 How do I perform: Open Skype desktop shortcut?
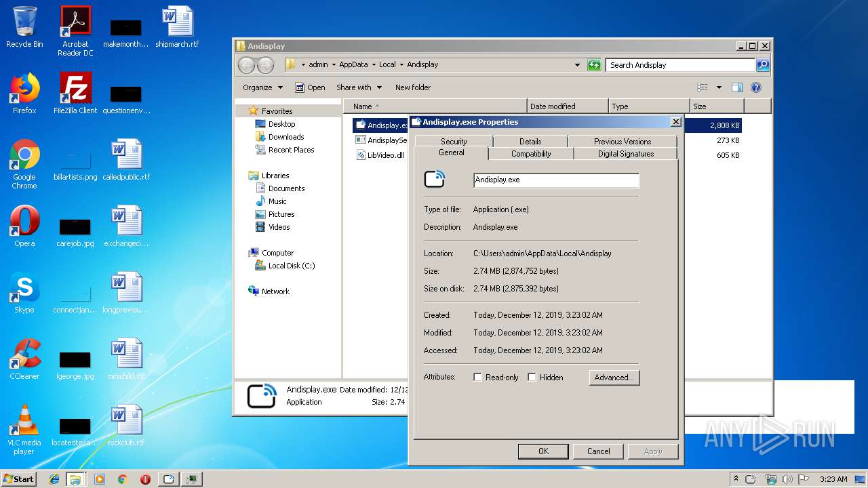click(24, 293)
